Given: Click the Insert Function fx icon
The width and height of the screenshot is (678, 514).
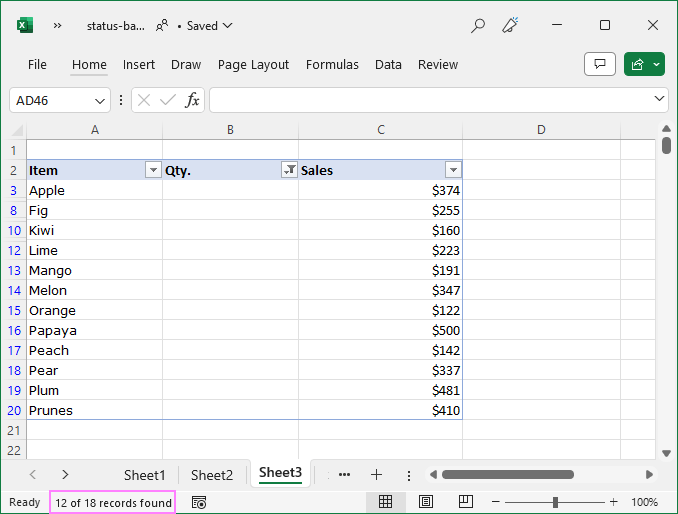Looking at the screenshot, I should [192, 100].
